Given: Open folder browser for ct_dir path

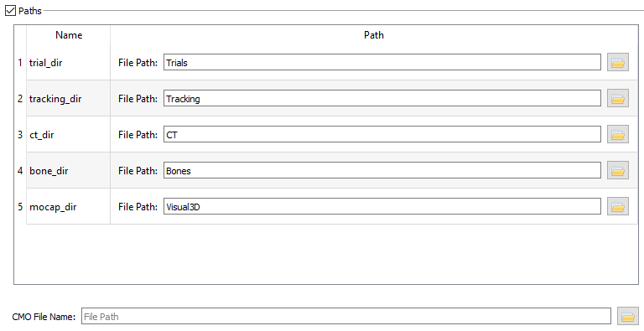Looking at the screenshot, I should tap(618, 134).
